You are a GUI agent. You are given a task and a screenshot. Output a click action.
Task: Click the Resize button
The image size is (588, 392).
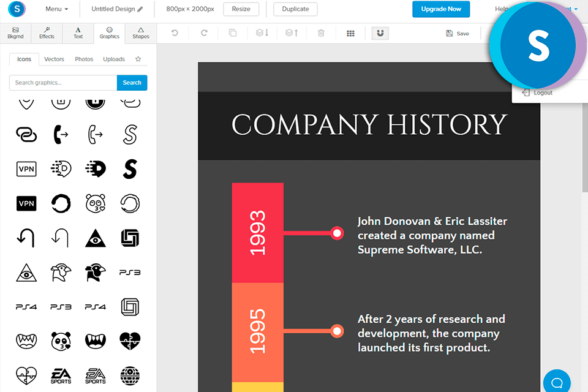point(241,9)
